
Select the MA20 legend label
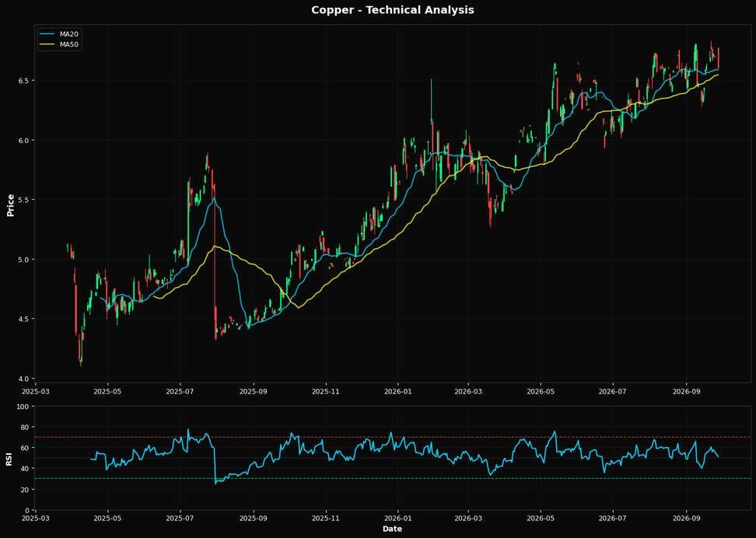coord(69,34)
